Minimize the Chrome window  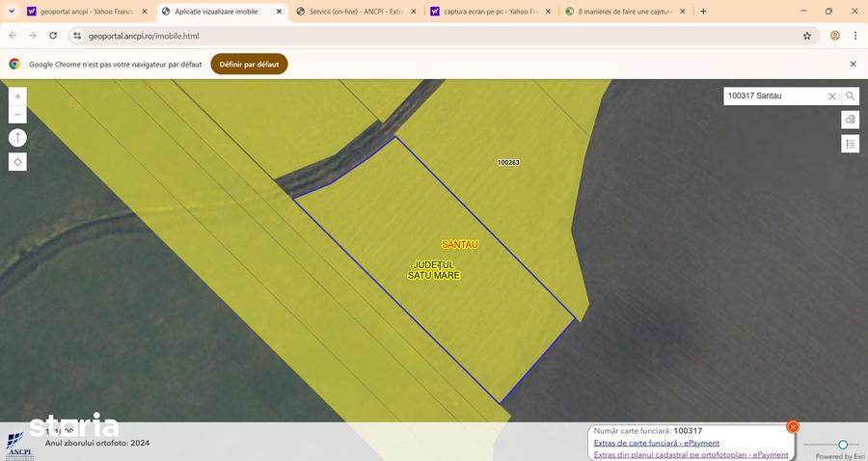click(803, 11)
